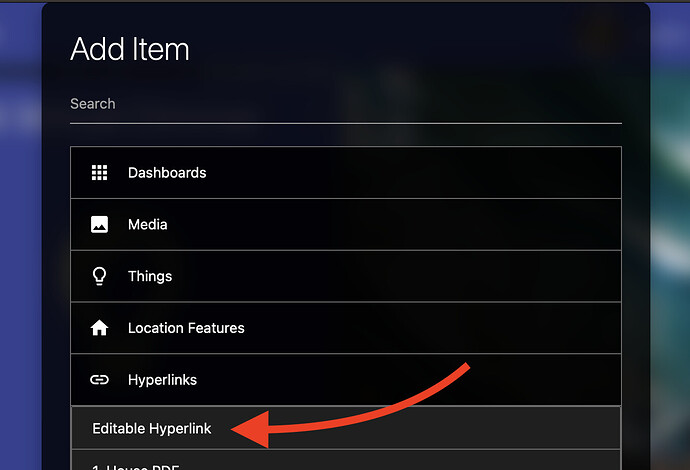Screen dimensions: 690x470
Task: Select the Dashboards label text
Action: pyautogui.click(x=167, y=173)
